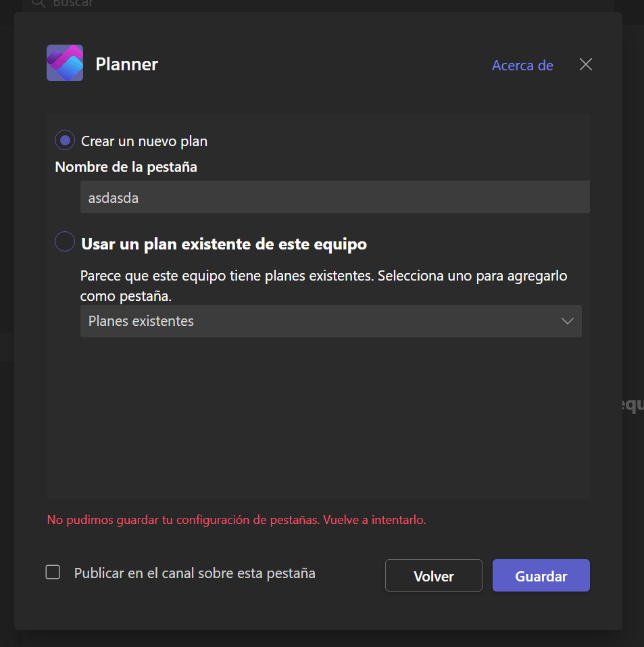Click the red error message about saving tabs

pos(237,519)
